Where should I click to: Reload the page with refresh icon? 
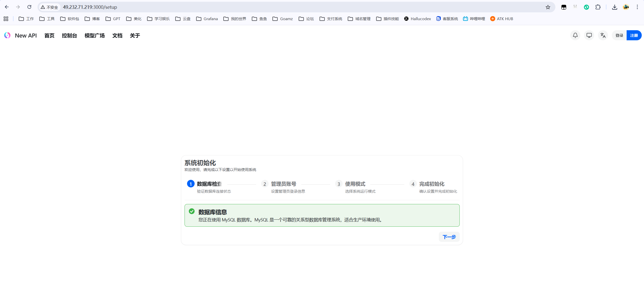pyautogui.click(x=29, y=7)
